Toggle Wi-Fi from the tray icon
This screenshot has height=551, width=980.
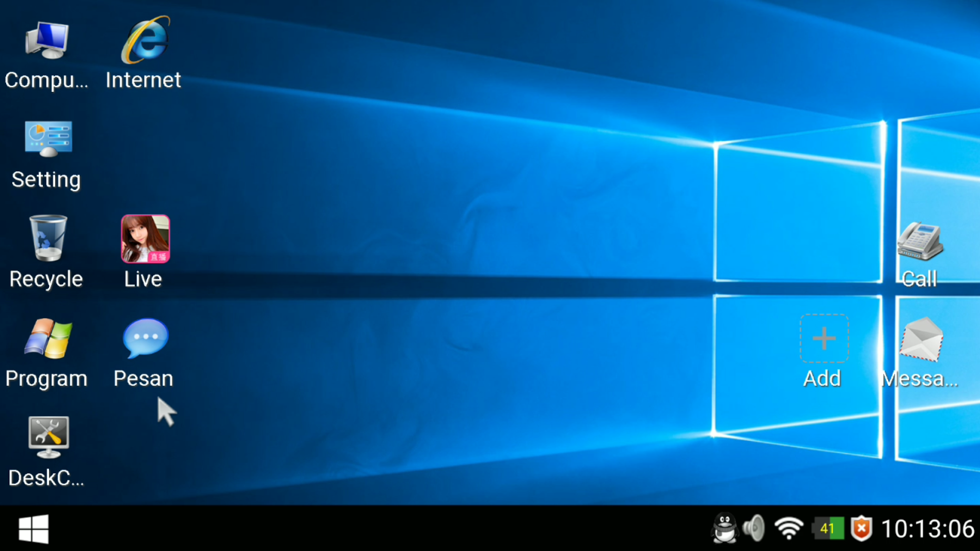click(788, 528)
